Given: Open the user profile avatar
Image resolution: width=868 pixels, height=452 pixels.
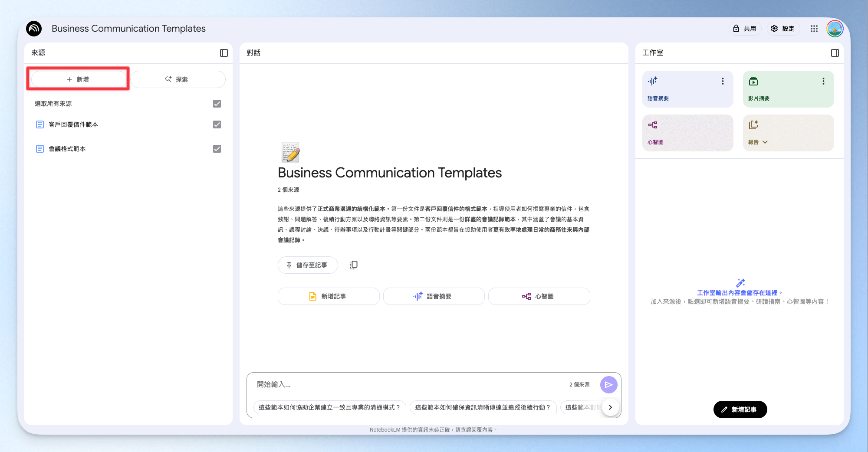Looking at the screenshot, I should point(835,29).
